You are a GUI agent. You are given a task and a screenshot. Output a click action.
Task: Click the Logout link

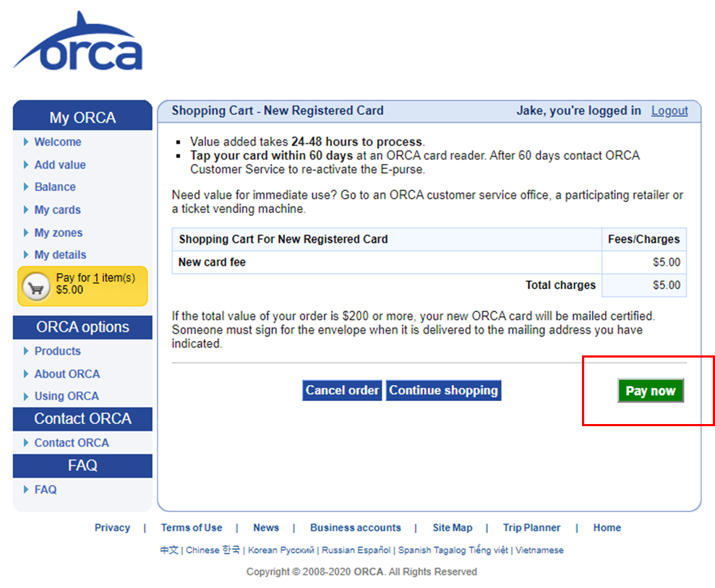[x=669, y=111]
